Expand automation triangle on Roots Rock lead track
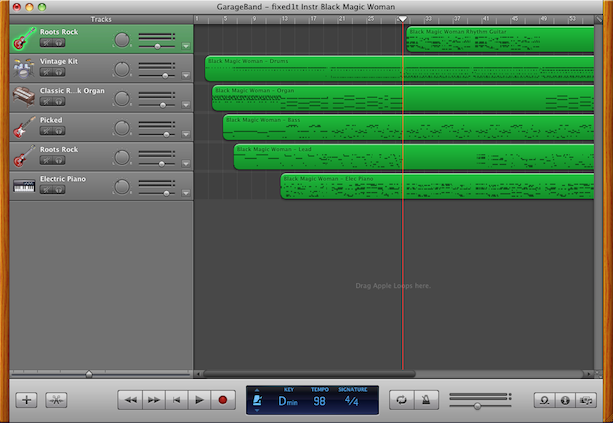613x423 pixels. (186, 163)
